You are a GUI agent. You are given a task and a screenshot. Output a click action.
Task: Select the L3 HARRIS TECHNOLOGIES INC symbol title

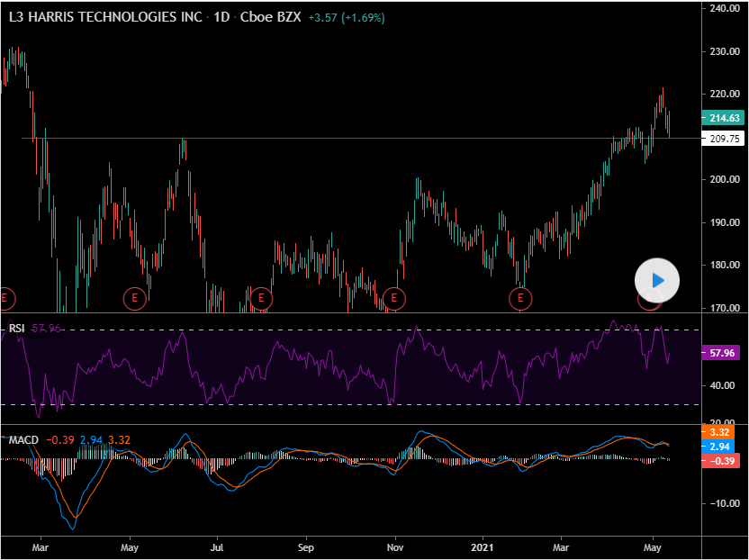point(105,17)
